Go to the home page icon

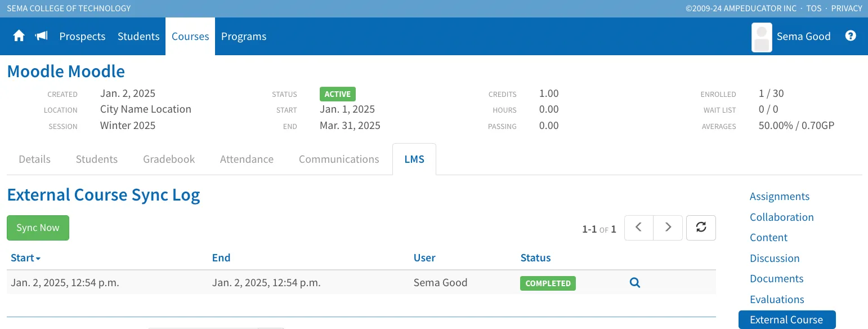19,37
